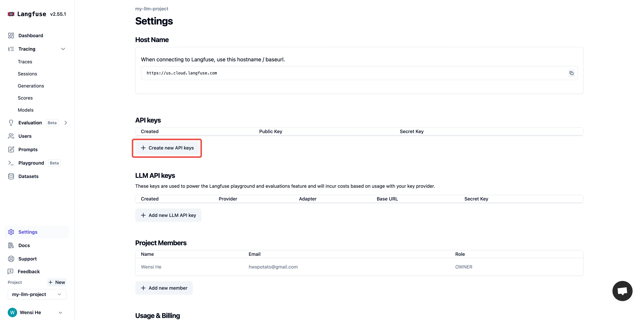Click the Settings gear icon

pyautogui.click(x=11, y=232)
